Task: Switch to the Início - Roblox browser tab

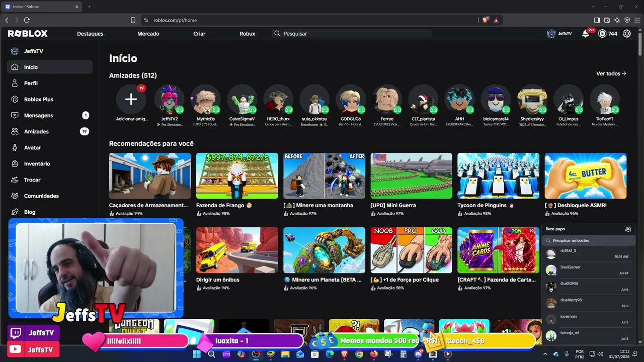Action: click(40, 7)
